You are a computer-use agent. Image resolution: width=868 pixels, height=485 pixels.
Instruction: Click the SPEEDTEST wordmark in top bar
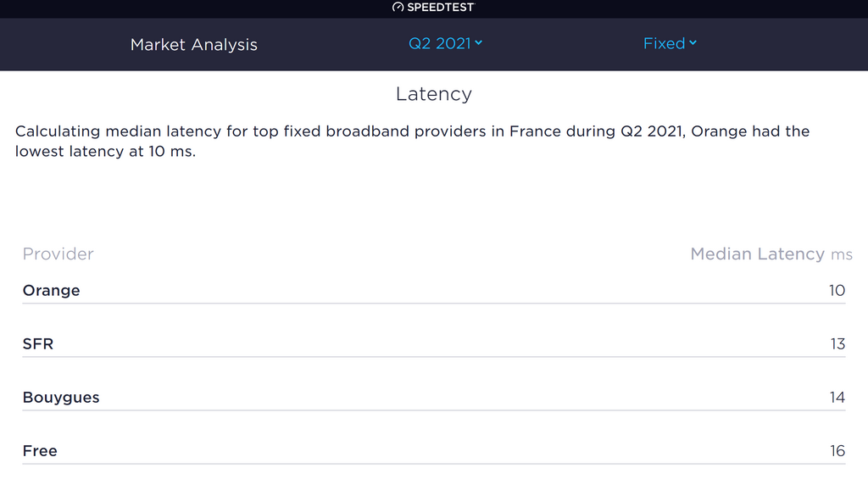coord(441,7)
